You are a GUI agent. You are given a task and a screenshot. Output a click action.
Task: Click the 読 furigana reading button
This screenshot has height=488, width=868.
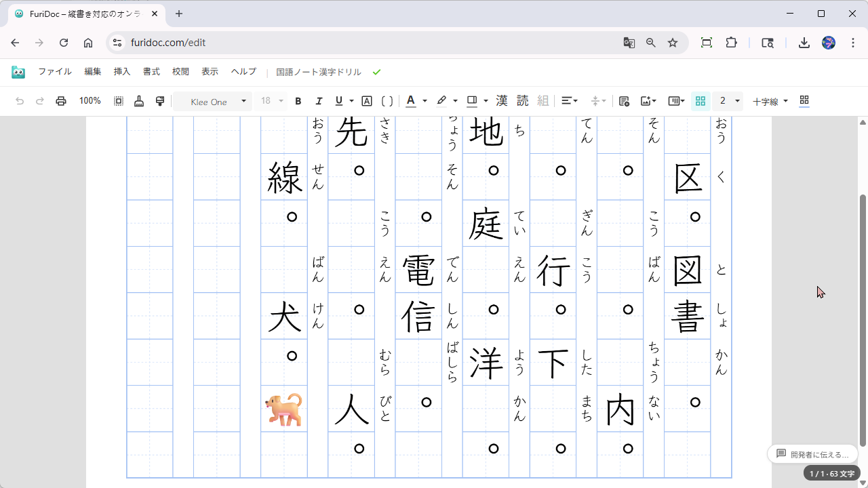pyautogui.click(x=522, y=101)
